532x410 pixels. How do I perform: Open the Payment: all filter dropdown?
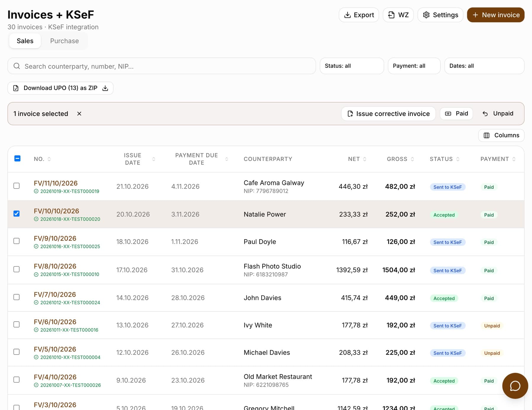click(414, 66)
